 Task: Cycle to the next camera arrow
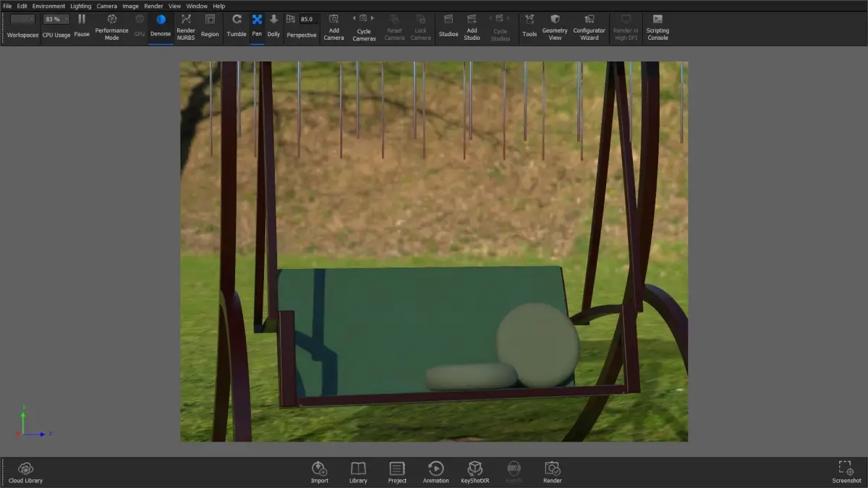pyautogui.click(x=373, y=18)
